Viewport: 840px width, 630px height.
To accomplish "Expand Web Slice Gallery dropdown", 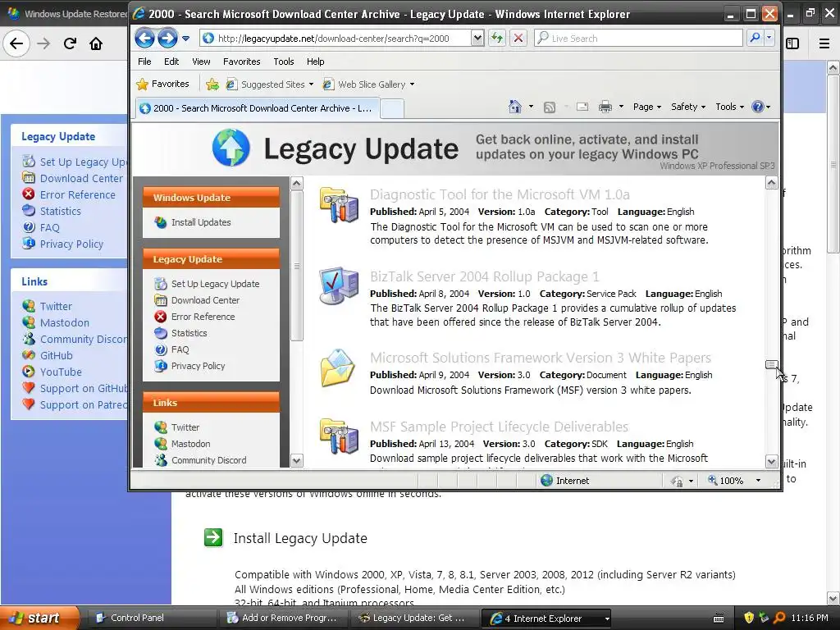I will pyautogui.click(x=412, y=84).
